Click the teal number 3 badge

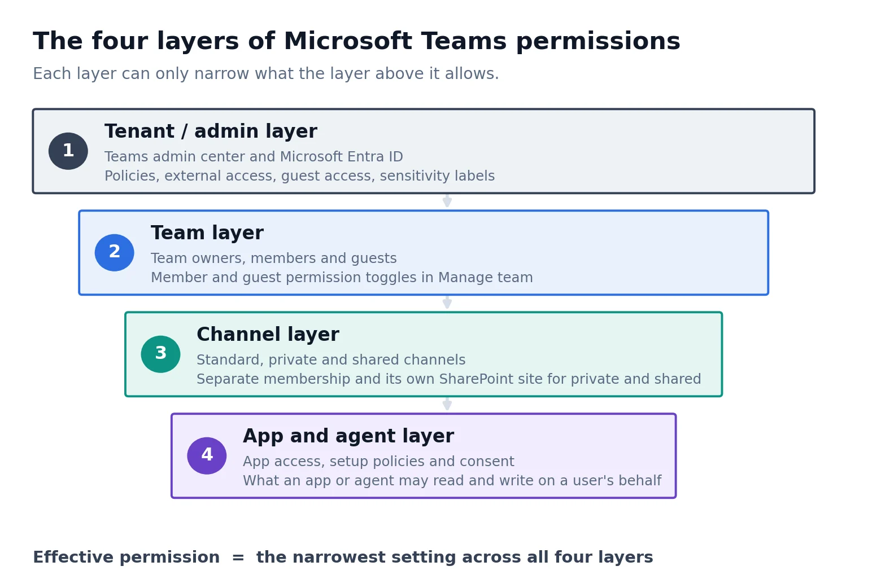[161, 354]
